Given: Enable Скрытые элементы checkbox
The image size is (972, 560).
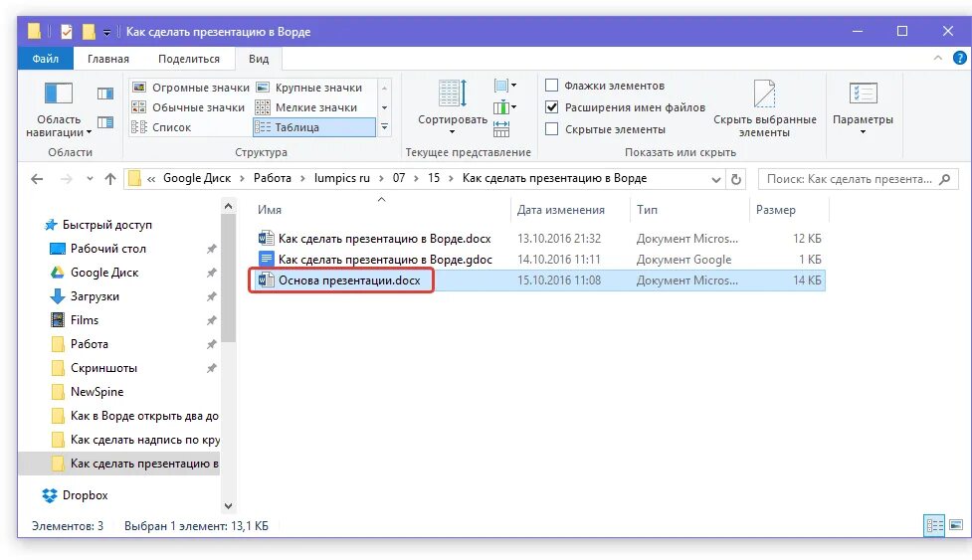Looking at the screenshot, I should click(x=552, y=129).
